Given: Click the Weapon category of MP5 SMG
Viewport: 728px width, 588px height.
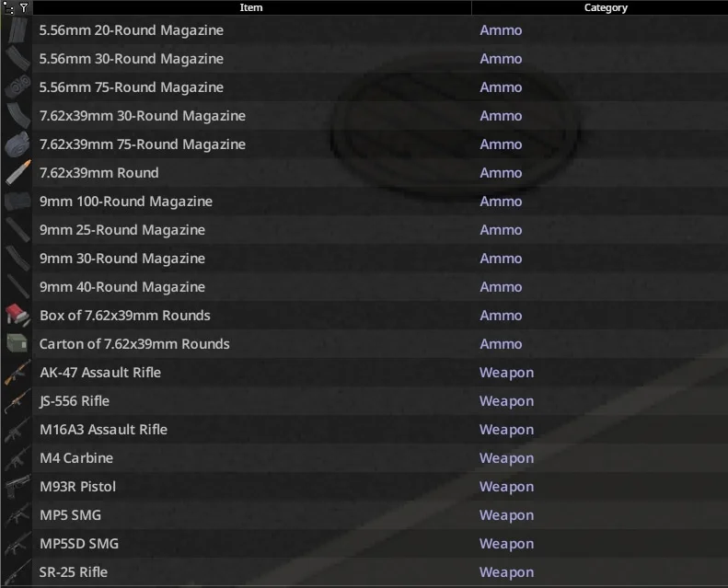Looking at the screenshot, I should pos(506,515).
